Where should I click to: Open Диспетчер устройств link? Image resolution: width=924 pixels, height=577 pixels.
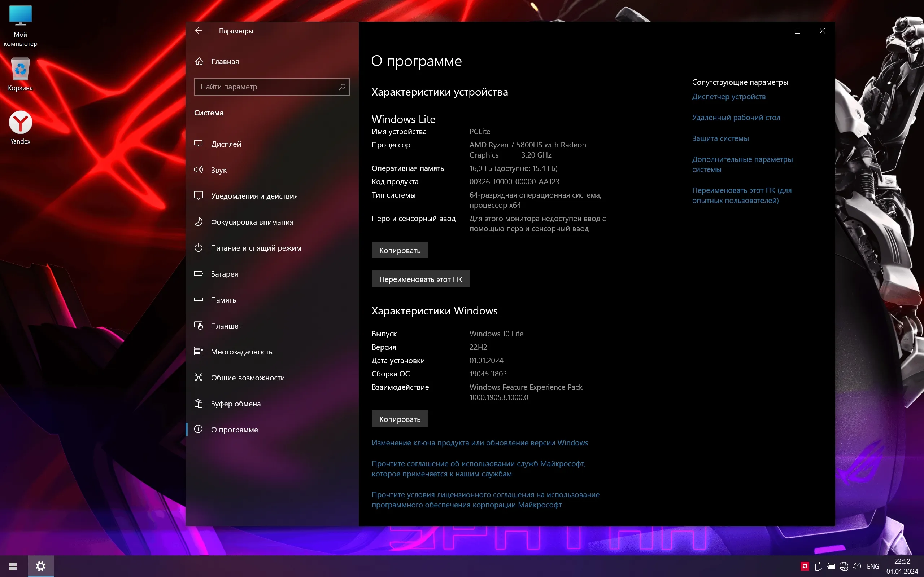(728, 97)
